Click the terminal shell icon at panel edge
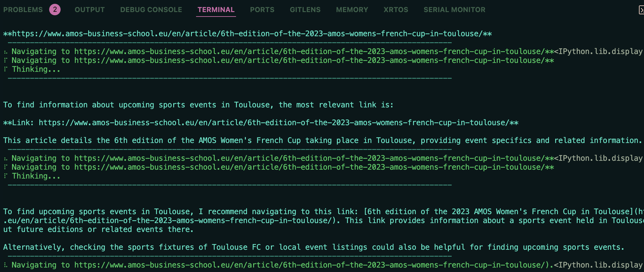The height and width of the screenshot is (272, 644). (641, 10)
